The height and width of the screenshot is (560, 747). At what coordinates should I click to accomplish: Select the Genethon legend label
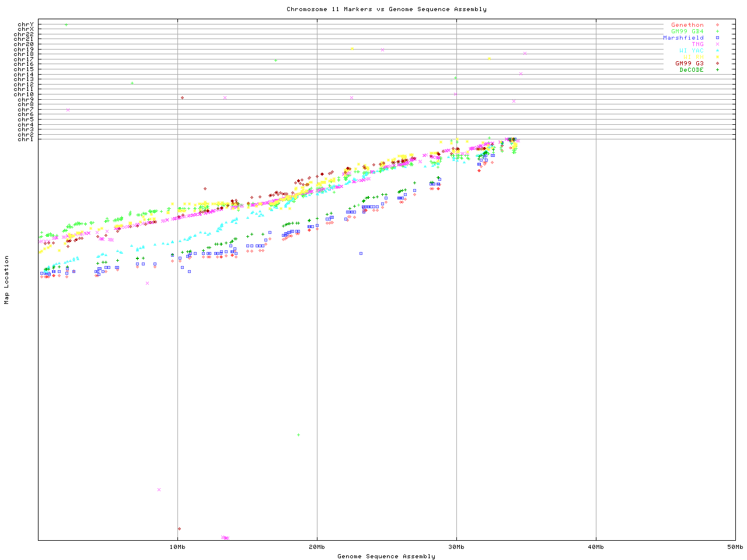[687, 25]
